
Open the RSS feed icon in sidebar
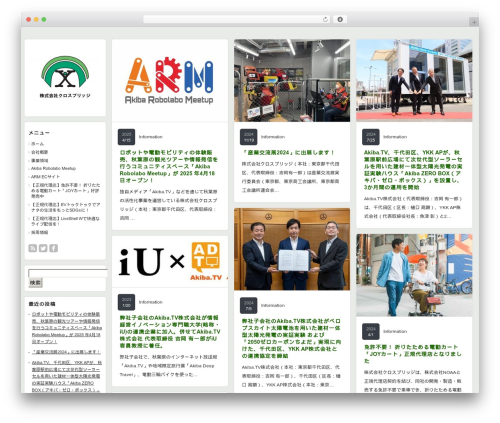click(x=33, y=248)
